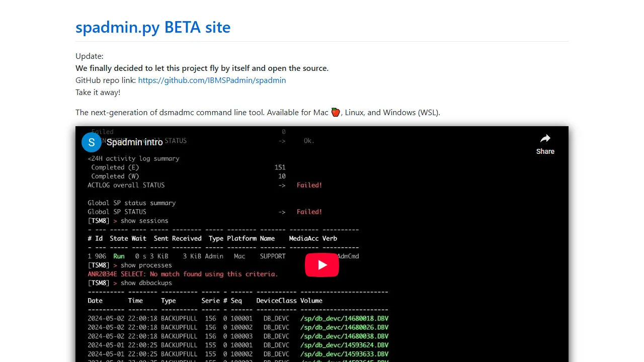Click the circular channel logo in the player

point(91,142)
